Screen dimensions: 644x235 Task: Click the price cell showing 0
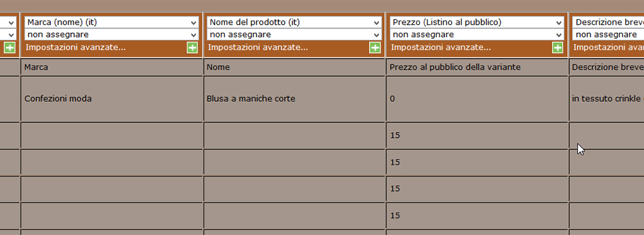477,99
